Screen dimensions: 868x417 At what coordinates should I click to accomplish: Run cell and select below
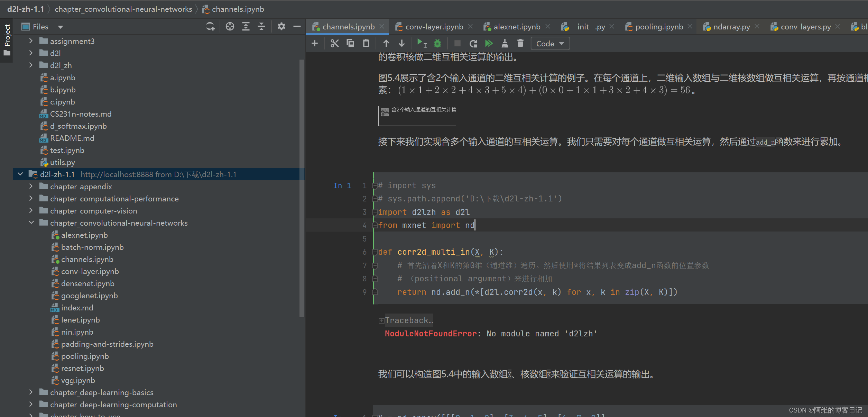421,43
